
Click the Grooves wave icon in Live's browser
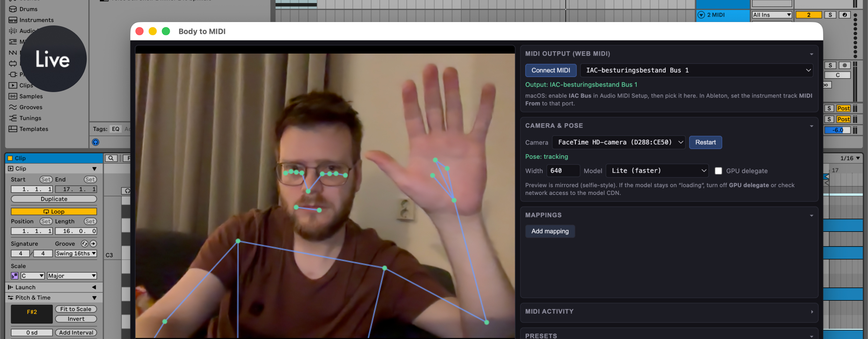(x=13, y=107)
